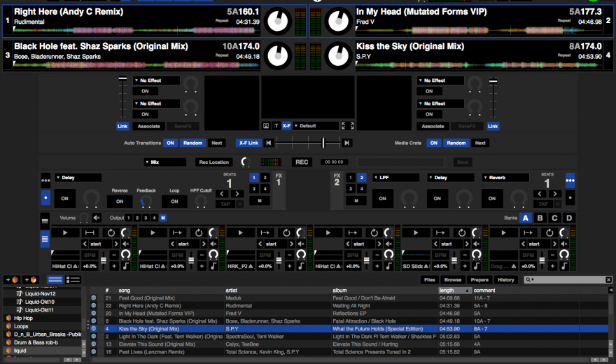This screenshot has height=364, width=616.
Task: Click the REC record button
Action: pyautogui.click(x=302, y=162)
